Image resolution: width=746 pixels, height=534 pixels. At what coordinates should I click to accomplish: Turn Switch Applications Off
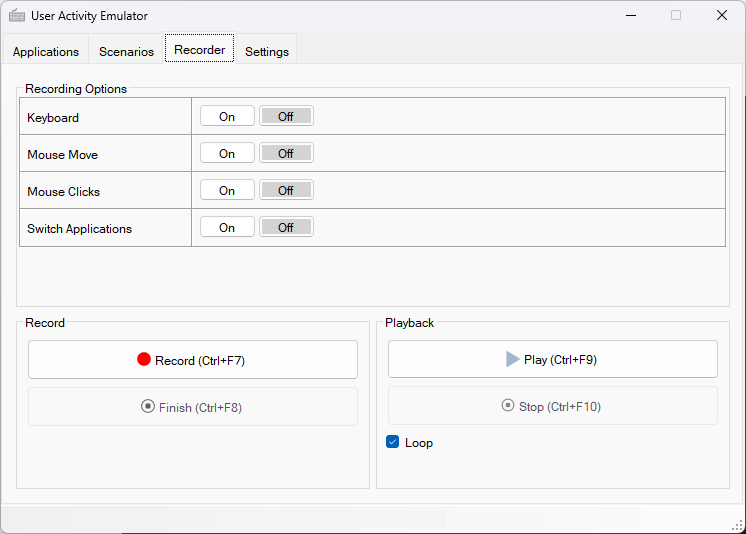click(x=286, y=227)
